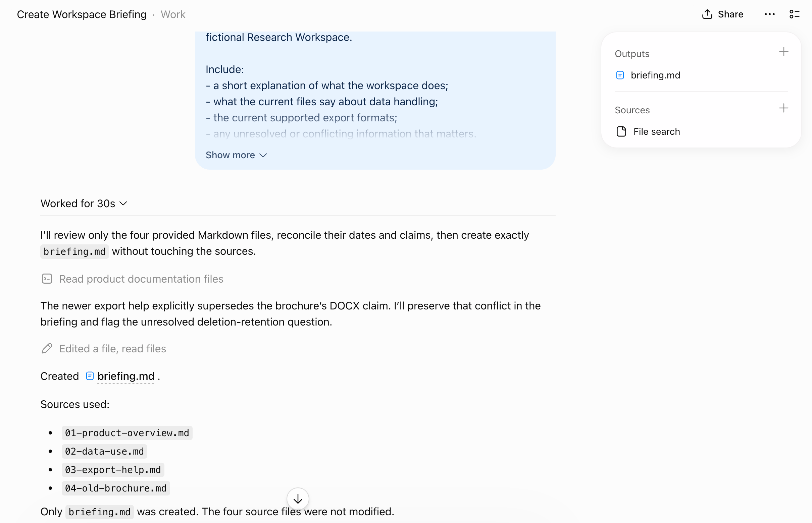812x523 pixels.
Task: Open Read product documentation files step
Action: [x=132, y=279]
